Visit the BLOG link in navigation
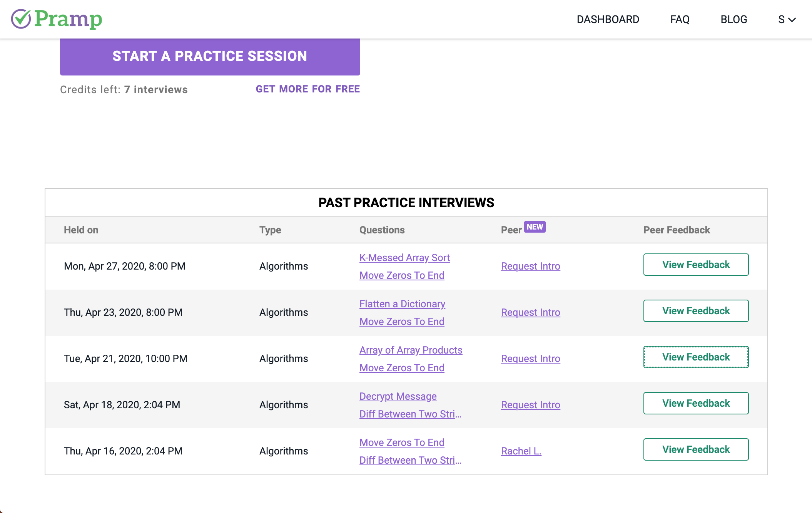 coord(733,20)
